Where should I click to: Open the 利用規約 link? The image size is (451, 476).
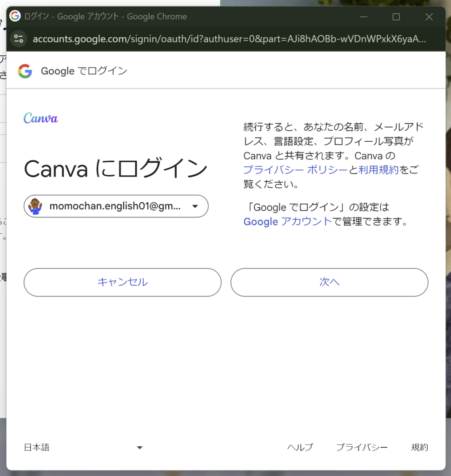pyautogui.click(x=378, y=170)
